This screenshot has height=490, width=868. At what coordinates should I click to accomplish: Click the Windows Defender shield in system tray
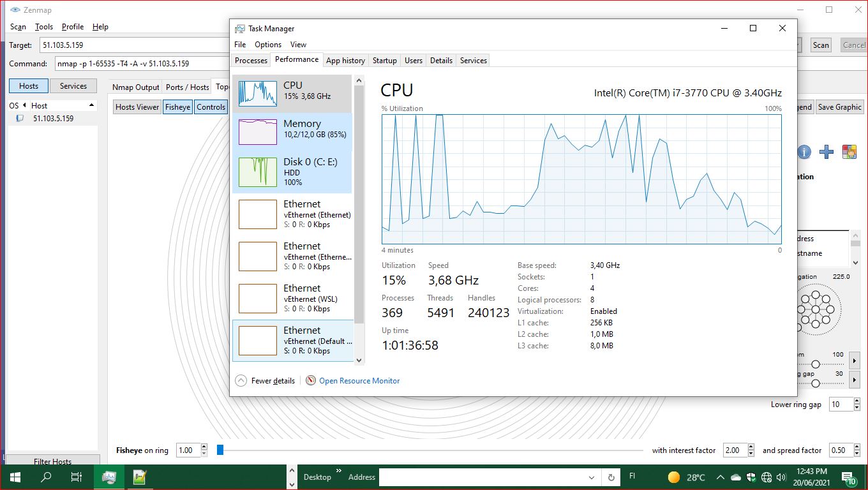(751, 477)
